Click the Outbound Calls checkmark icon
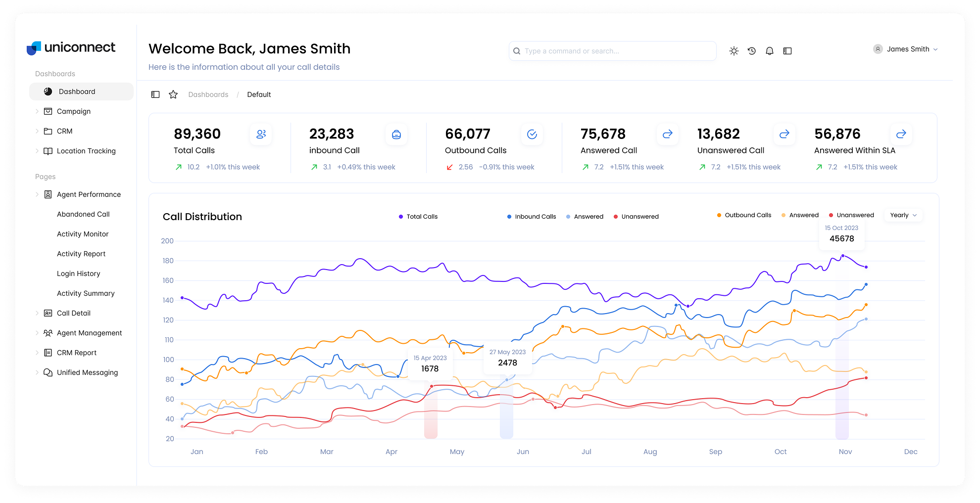Screen dimensions: 980x503 [x=532, y=134]
